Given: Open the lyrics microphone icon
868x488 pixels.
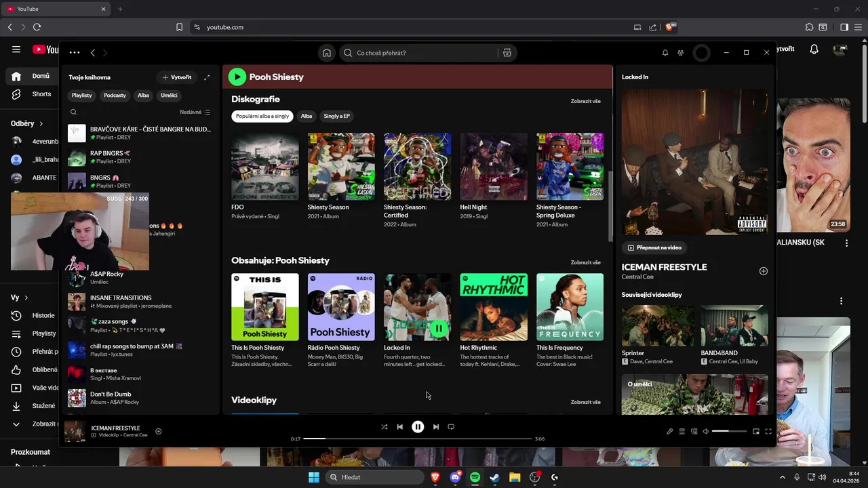Looking at the screenshot, I should pos(669,431).
